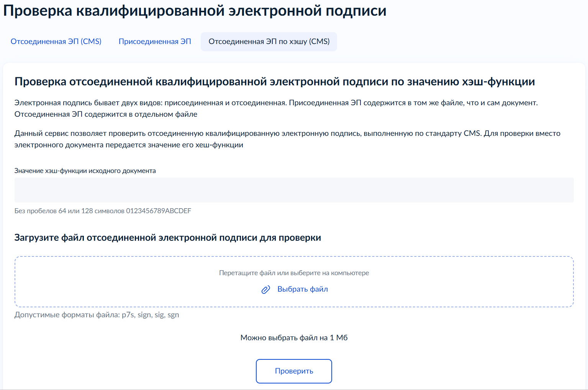Screen dimensions: 588x390
Task: Open the Присоединенная ЭП tab
Action: [x=155, y=42]
